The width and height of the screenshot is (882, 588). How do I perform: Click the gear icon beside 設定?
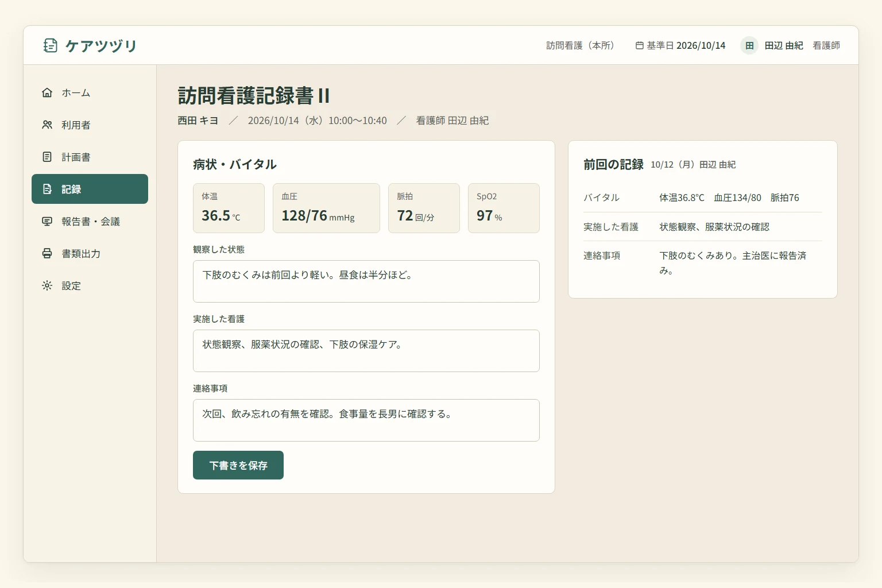[x=47, y=285]
